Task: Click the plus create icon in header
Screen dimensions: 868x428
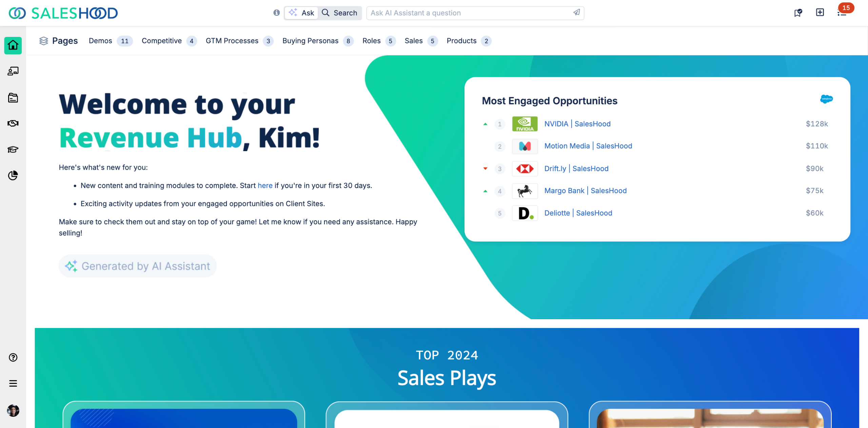Action: pos(820,13)
